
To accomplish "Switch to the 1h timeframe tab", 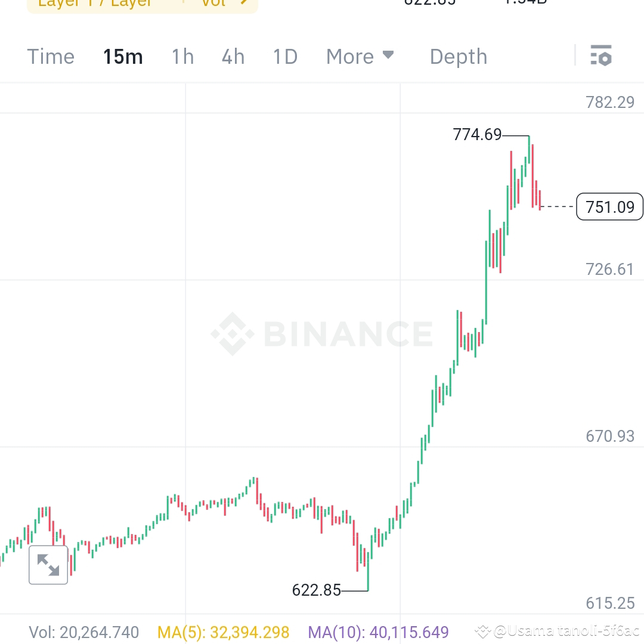I will 182,56.
